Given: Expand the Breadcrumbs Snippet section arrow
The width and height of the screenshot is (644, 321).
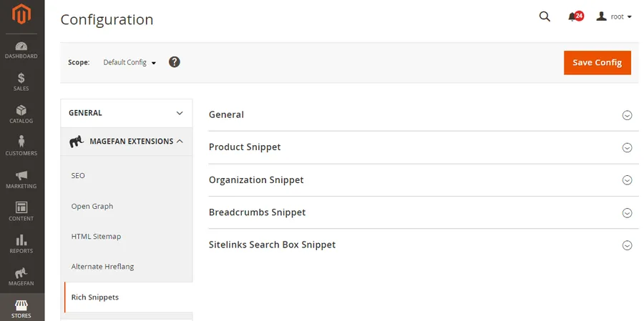Looking at the screenshot, I should point(627,212).
